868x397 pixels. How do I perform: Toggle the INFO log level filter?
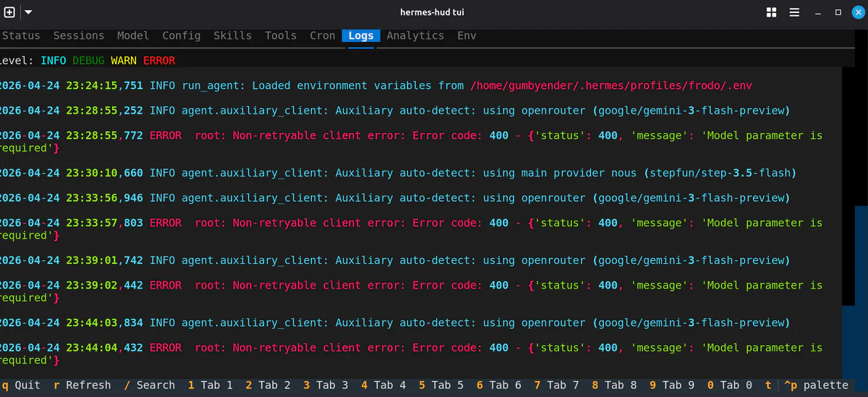(x=54, y=61)
